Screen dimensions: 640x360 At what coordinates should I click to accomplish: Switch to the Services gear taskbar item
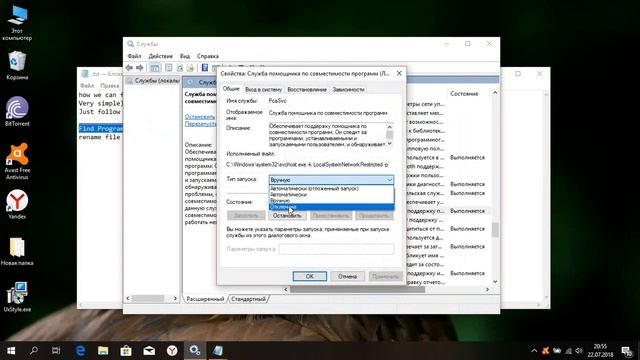tap(195, 351)
